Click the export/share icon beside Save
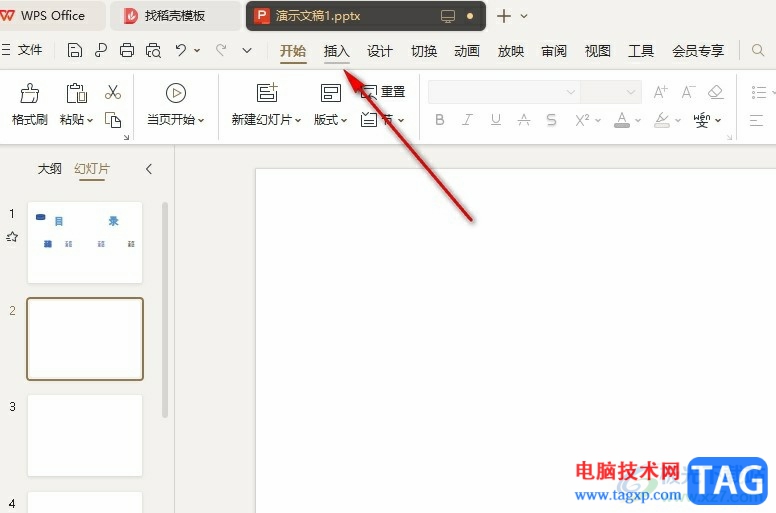Screen dimensions: 776x513 [101, 50]
